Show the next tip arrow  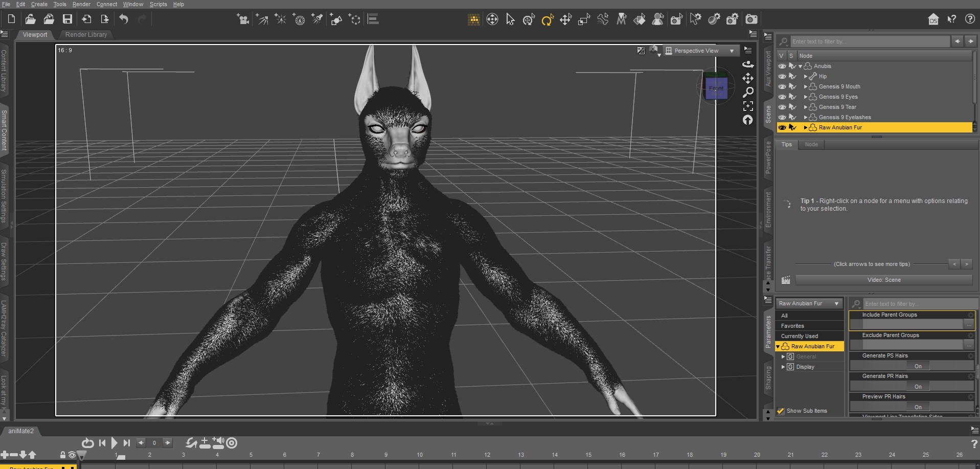[966, 264]
